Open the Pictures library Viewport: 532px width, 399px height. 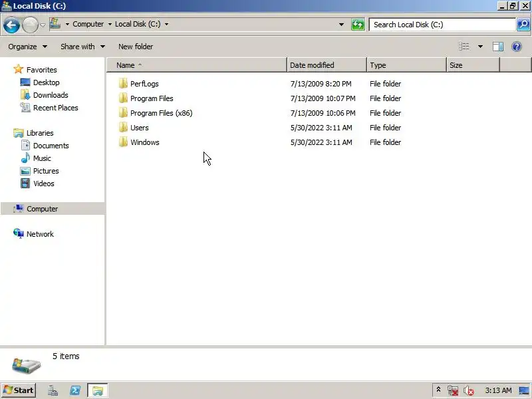click(x=46, y=171)
